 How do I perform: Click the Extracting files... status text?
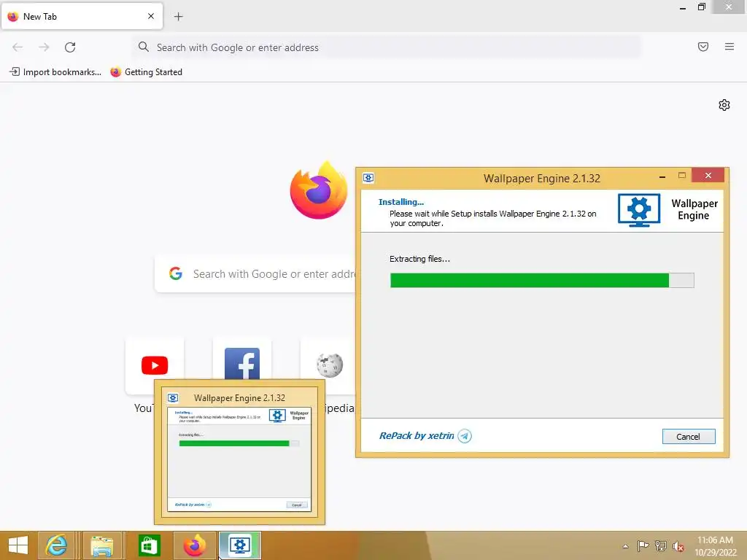pyautogui.click(x=419, y=259)
